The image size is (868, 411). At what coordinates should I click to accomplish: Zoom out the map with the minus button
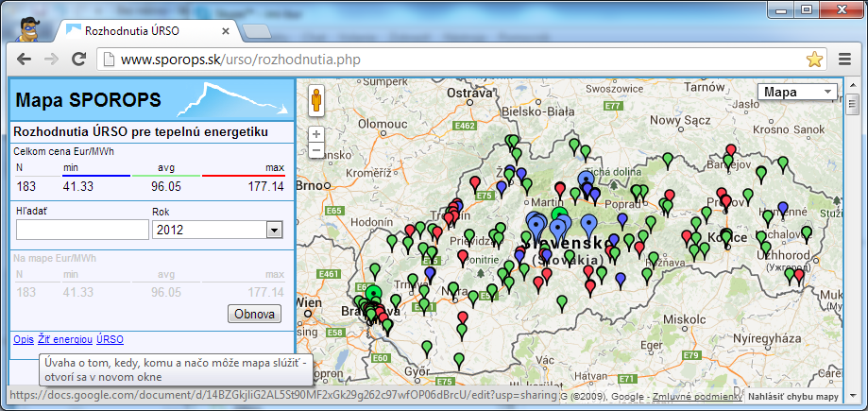tap(316, 150)
